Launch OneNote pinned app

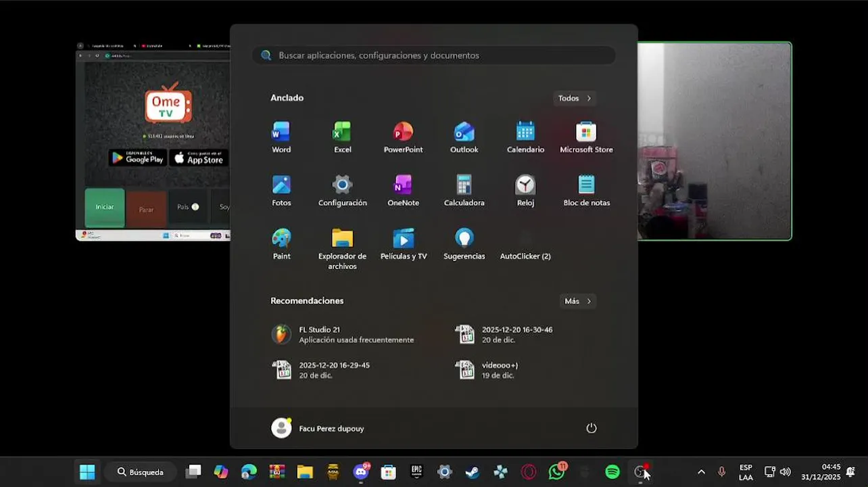pyautogui.click(x=403, y=191)
